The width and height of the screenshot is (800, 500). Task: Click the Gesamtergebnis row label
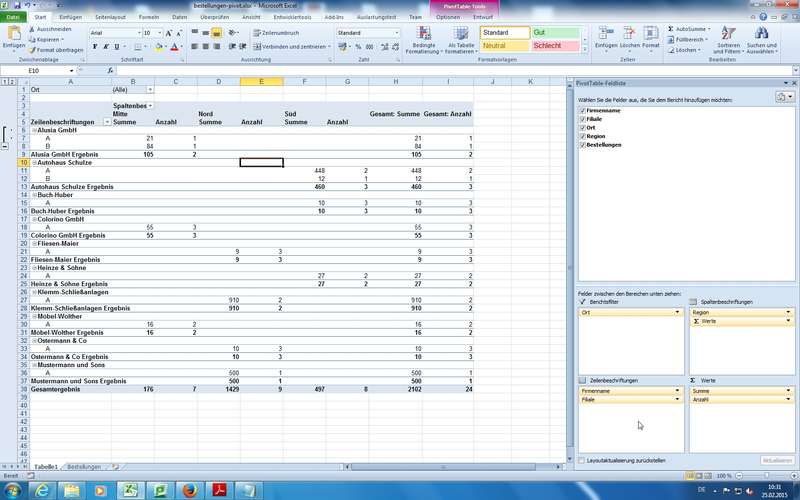(55, 389)
